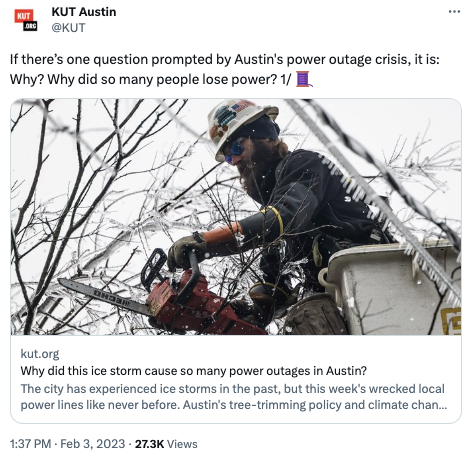Click the black .ORG part of logo
The height and width of the screenshot is (463, 474).
30,26
